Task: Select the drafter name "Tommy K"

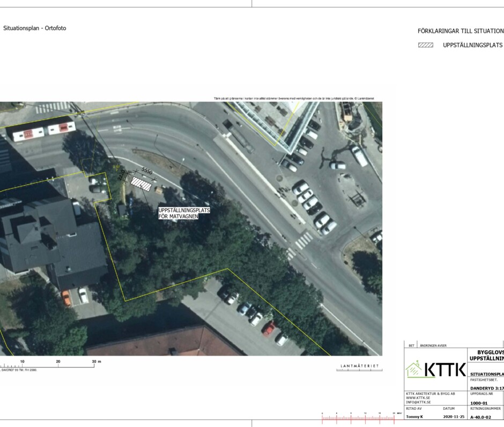Action: [414, 417]
